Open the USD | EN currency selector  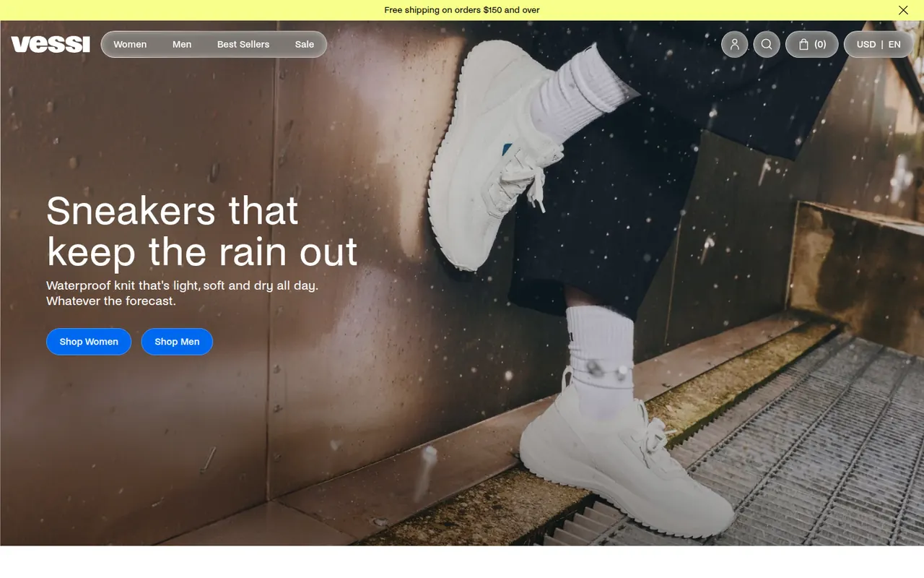tap(879, 44)
